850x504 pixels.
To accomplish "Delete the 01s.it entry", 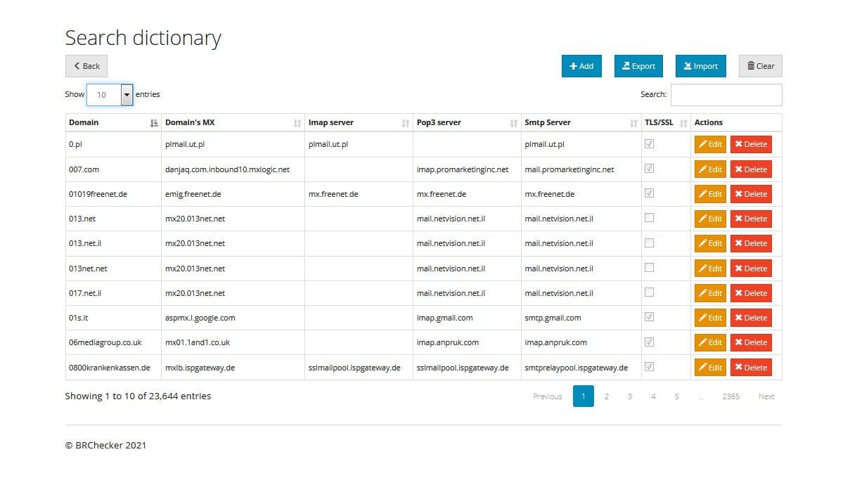I will [x=750, y=318].
